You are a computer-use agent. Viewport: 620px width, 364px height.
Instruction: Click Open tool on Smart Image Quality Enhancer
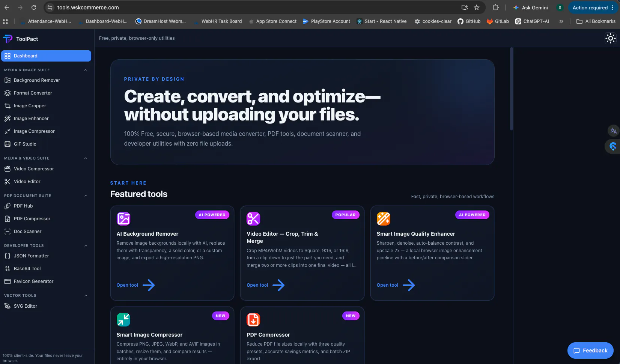(x=396, y=285)
